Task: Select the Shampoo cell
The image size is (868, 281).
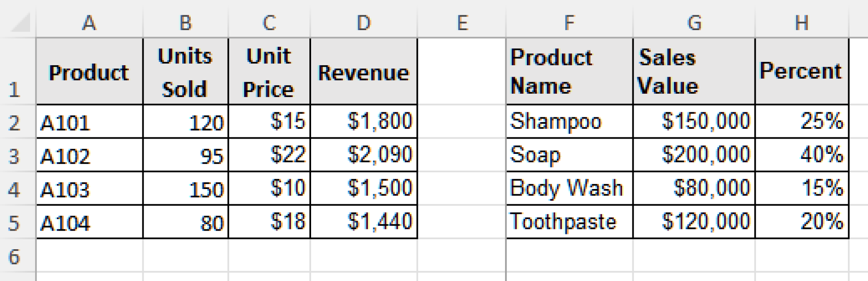Action: point(569,122)
